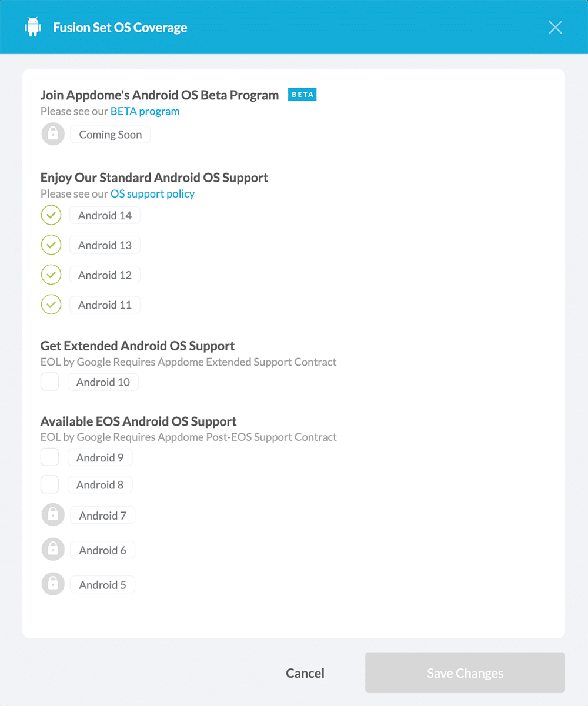Click the Cancel button
588x706 pixels.
[305, 672]
